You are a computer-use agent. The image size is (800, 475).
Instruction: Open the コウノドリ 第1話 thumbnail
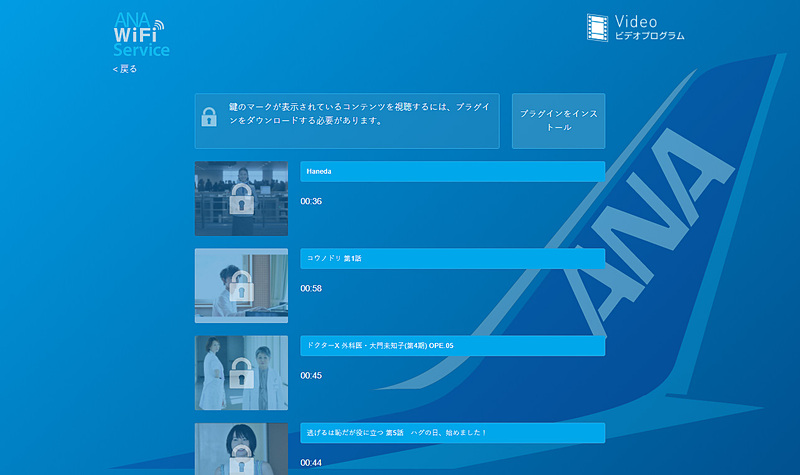(241, 286)
